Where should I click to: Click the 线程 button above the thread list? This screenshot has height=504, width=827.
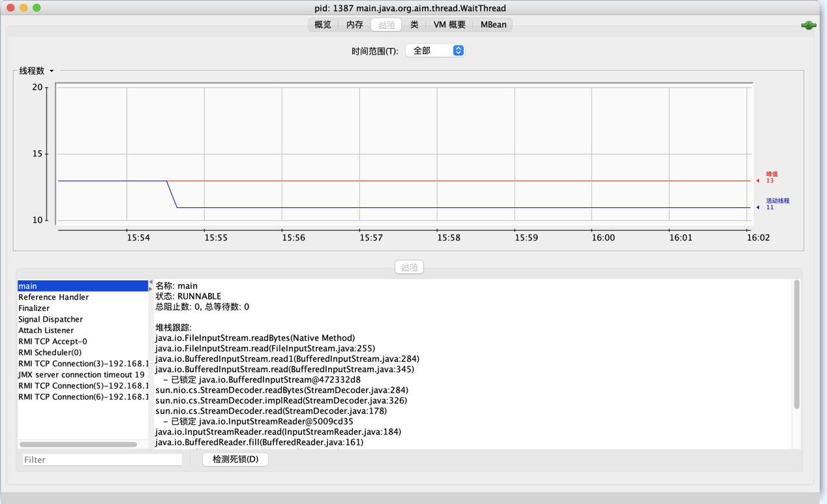pos(409,267)
